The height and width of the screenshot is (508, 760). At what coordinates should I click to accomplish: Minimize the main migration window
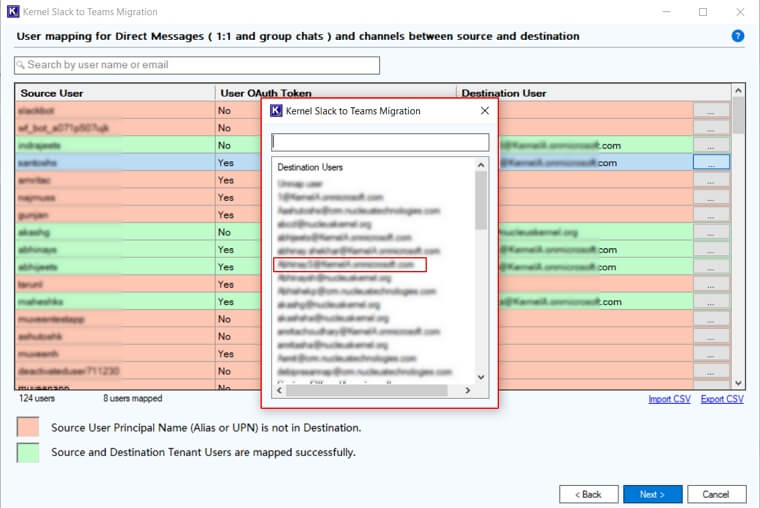click(x=666, y=12)
